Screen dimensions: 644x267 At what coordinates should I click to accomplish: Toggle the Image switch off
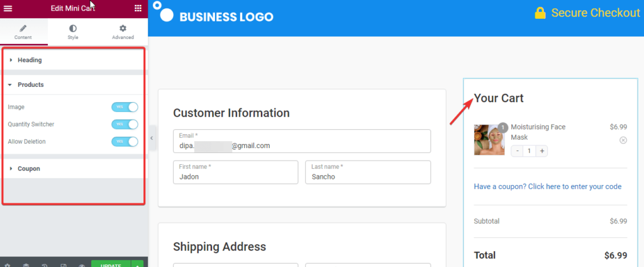tap(125, 107)
